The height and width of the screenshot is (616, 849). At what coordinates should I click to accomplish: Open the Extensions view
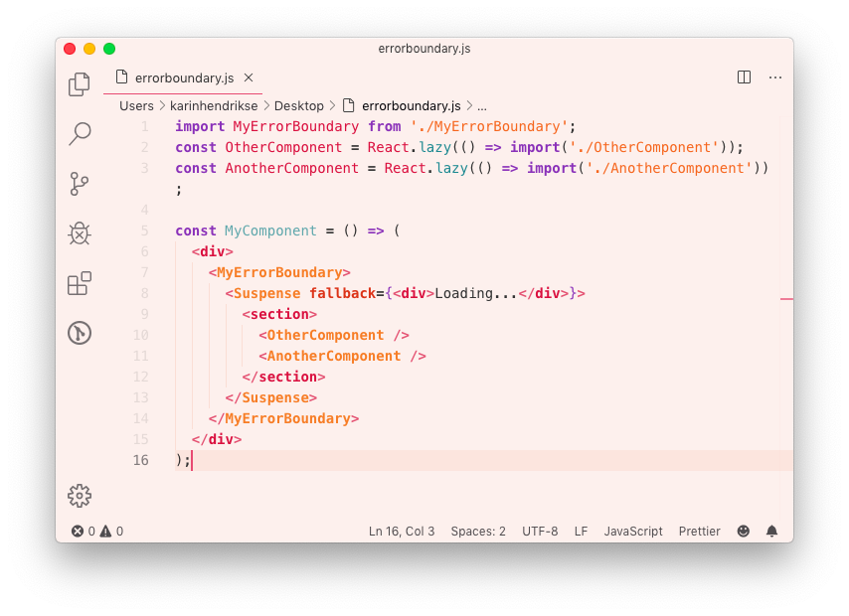80,283
